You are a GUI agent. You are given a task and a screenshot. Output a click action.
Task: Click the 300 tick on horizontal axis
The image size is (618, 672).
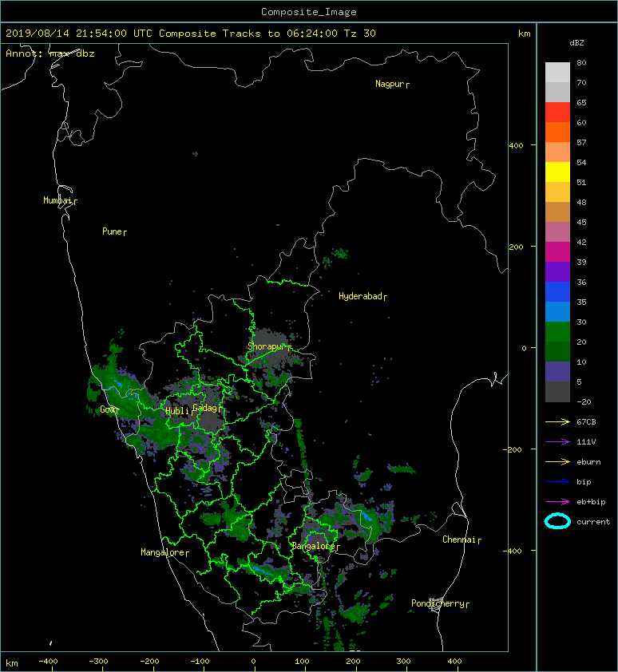click(403, 662)
